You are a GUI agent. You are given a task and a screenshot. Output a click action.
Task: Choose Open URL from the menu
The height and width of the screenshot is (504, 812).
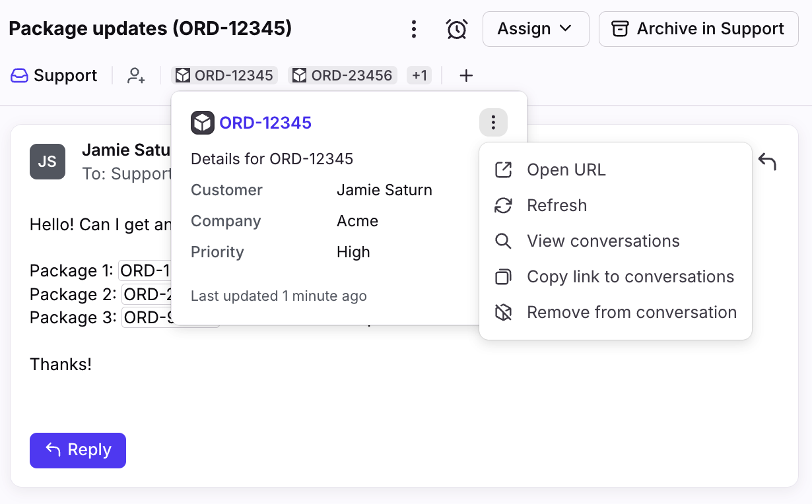click(x=566, y=170)
